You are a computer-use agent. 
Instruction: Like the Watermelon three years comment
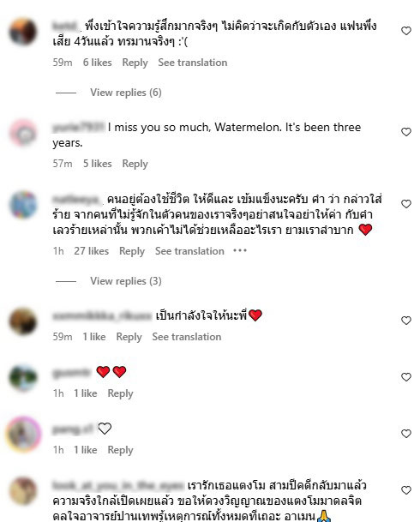point(406,132)
